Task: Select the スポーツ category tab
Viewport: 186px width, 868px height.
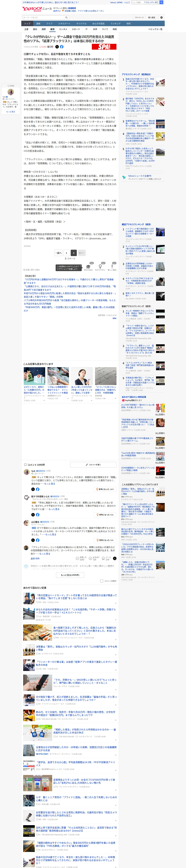Action: click(76, 29)
